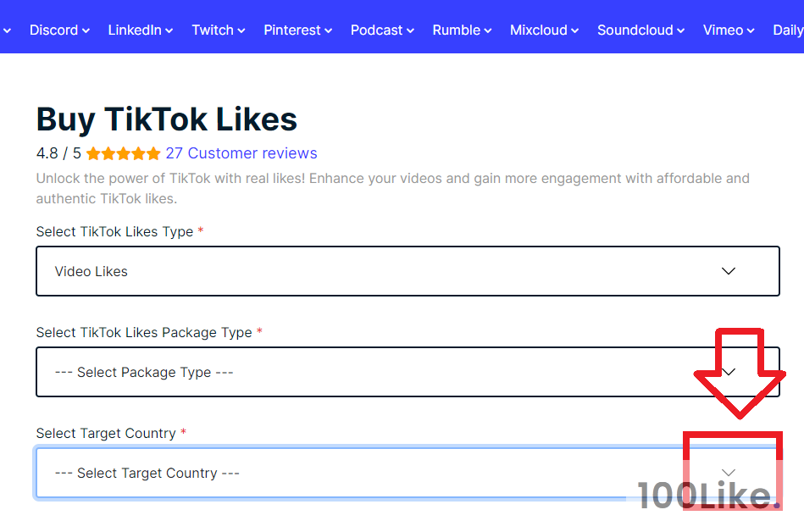Open the Soundcloud menu

pos(641,30)
